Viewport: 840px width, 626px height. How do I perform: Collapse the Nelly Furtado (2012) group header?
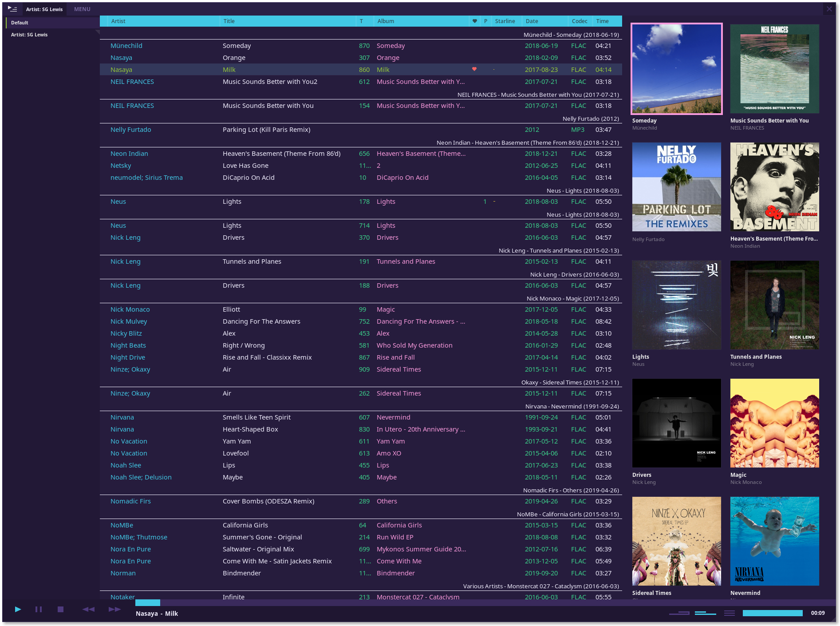(x=591, y=119)
